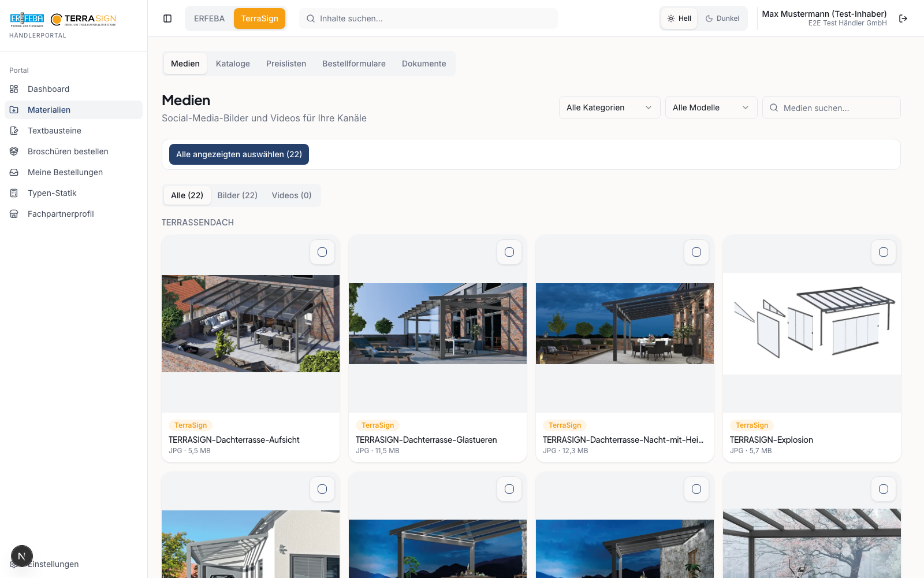The height and width of the screenshot is (578, 924).
Task: Click title TERRASIGN-Dachterrasse-Aufsicht
Action: pyautogui.click(x=234, y=440)
